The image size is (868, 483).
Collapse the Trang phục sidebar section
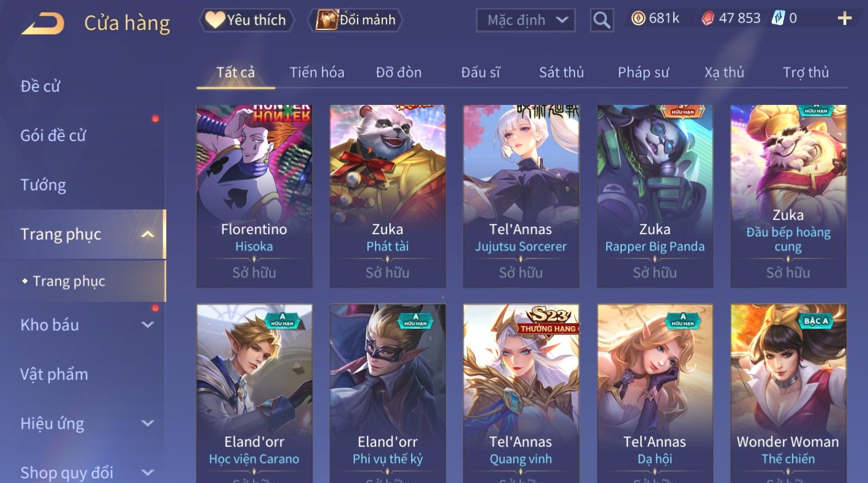pos(148,234)
